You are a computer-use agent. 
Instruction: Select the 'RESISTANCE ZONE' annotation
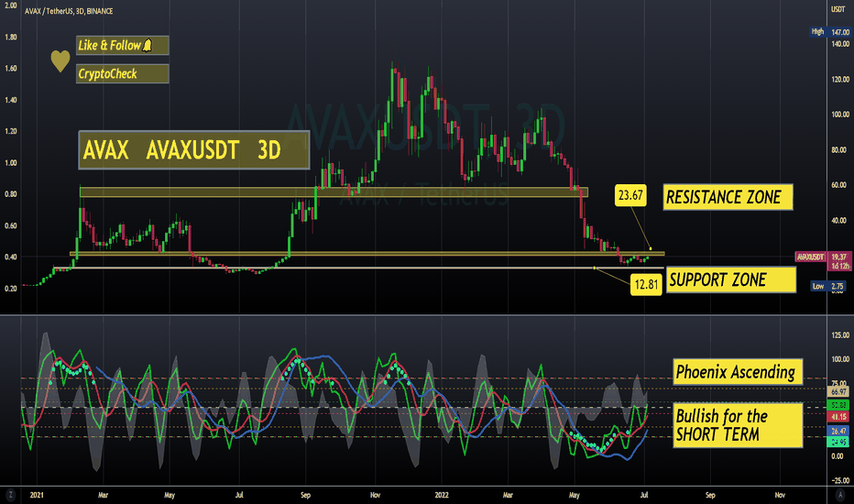[x=728, y=197]
